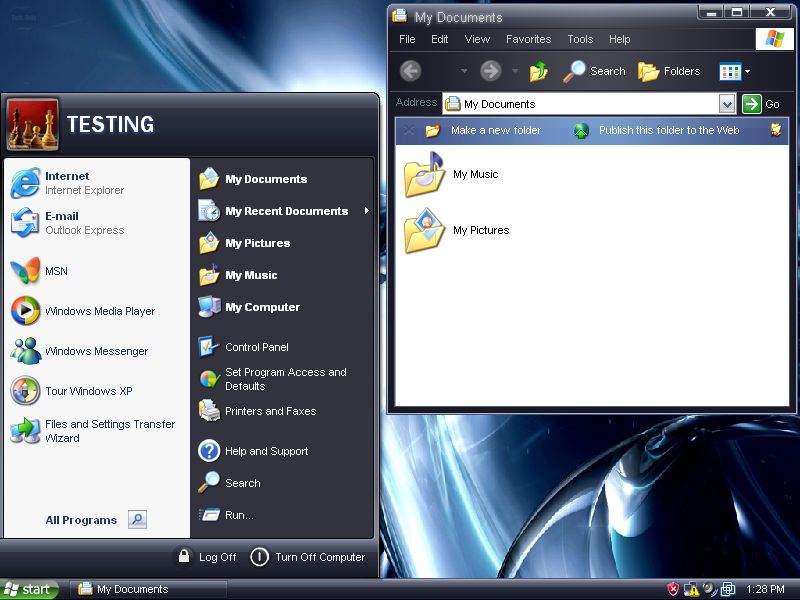Select the My Pictures folder in window

tap(457, 231)
